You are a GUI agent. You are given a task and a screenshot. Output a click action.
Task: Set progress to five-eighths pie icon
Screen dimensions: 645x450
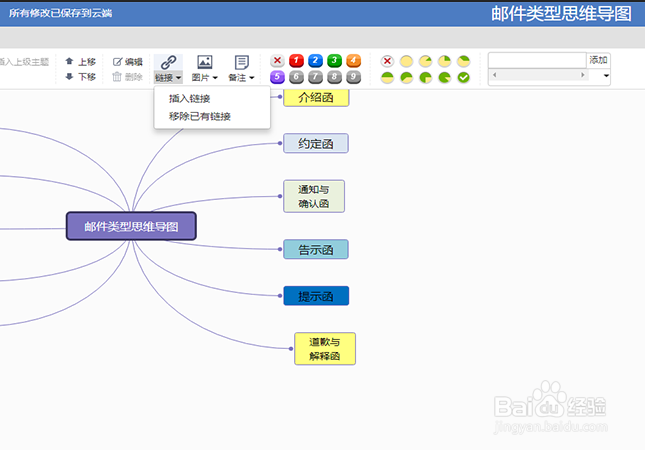(406, 77)
